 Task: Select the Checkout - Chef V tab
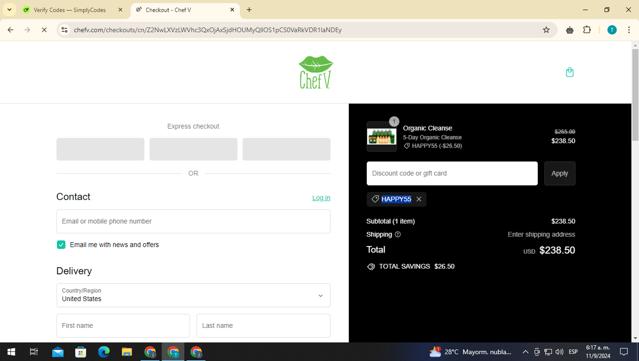pos(168,10)
